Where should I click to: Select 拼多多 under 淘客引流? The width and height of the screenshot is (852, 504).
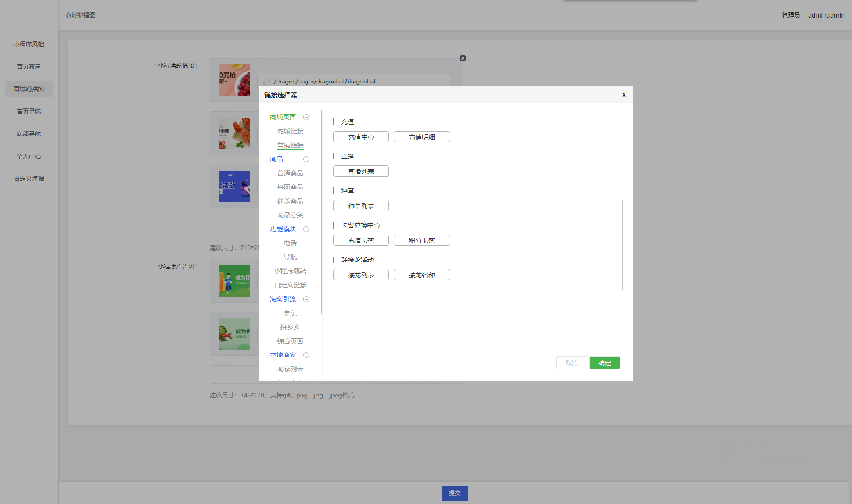tap(290, 327)
